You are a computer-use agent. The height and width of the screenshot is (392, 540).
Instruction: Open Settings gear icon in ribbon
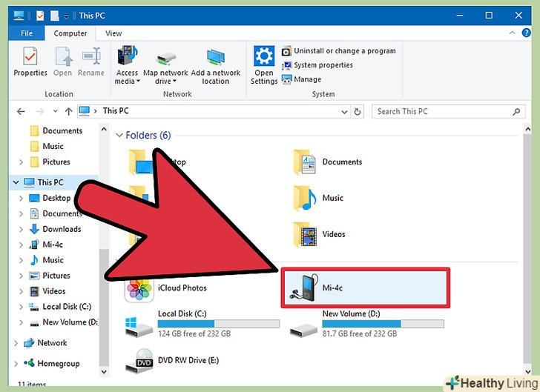tap(264, 56)
